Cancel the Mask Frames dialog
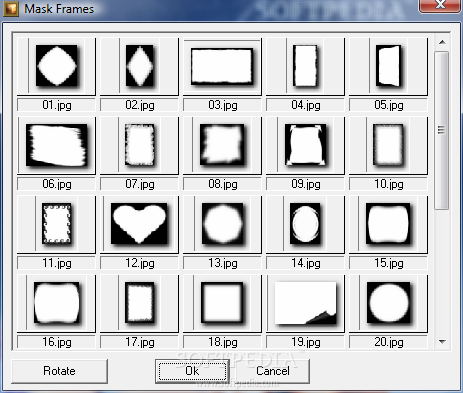463x393 pixels. [273, 371]
